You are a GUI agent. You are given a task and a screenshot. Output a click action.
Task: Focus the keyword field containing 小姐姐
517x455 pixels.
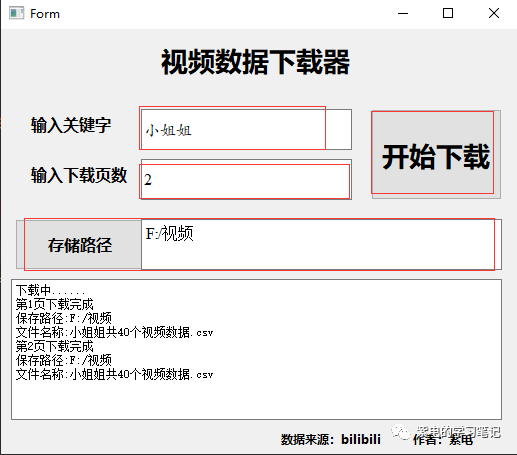pos(246,129)
